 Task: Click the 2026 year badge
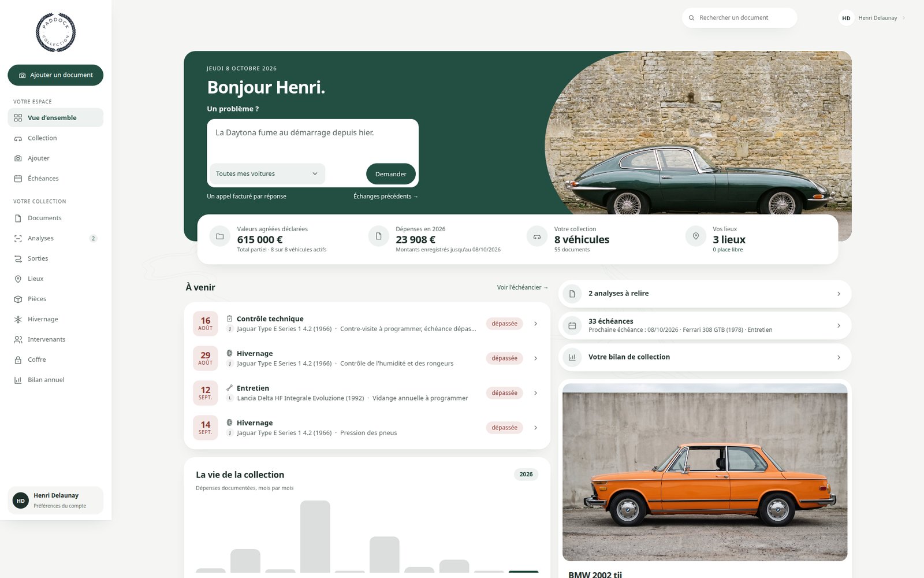(x=526, y=475)
